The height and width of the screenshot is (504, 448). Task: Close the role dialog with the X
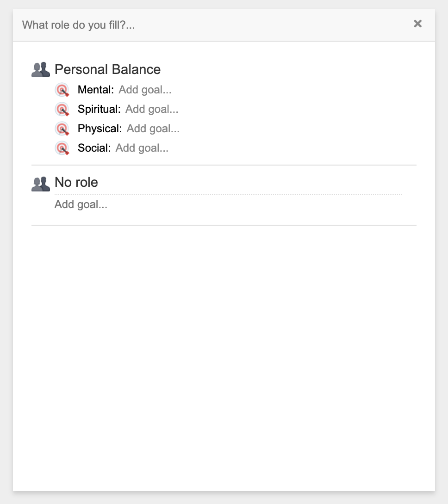(418, 24)
